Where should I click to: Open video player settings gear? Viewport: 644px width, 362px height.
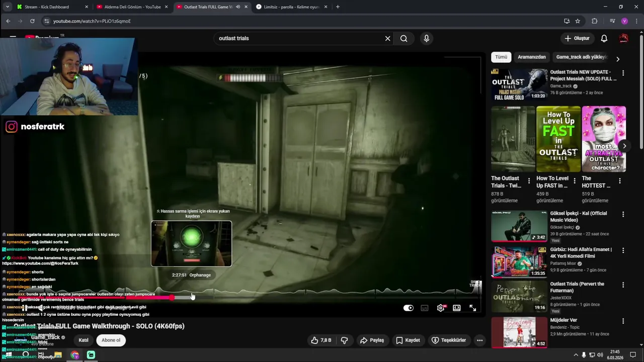(441, 308)
